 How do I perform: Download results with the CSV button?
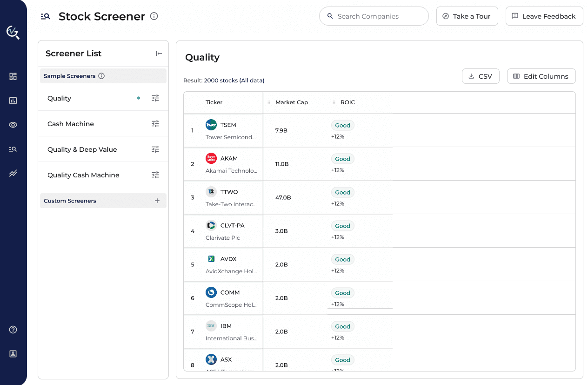481,76
